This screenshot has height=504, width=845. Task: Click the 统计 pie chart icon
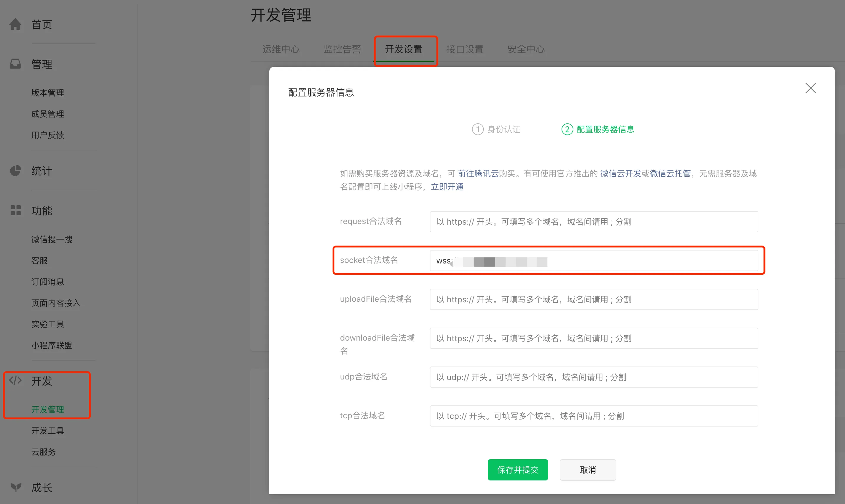(x=15, y=171)
